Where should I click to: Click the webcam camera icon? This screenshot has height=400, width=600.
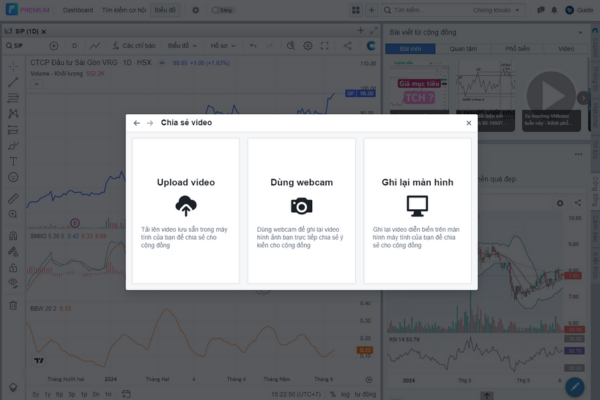(x=302, y=206)
